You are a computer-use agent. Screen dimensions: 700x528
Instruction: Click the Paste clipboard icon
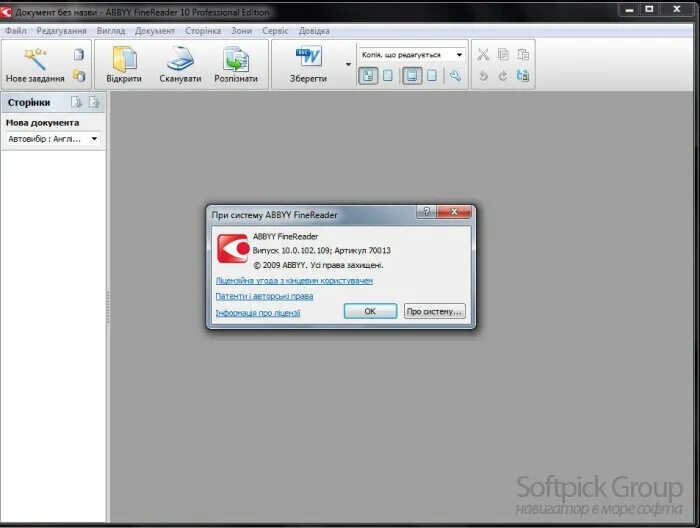click(x=523, y=54)
